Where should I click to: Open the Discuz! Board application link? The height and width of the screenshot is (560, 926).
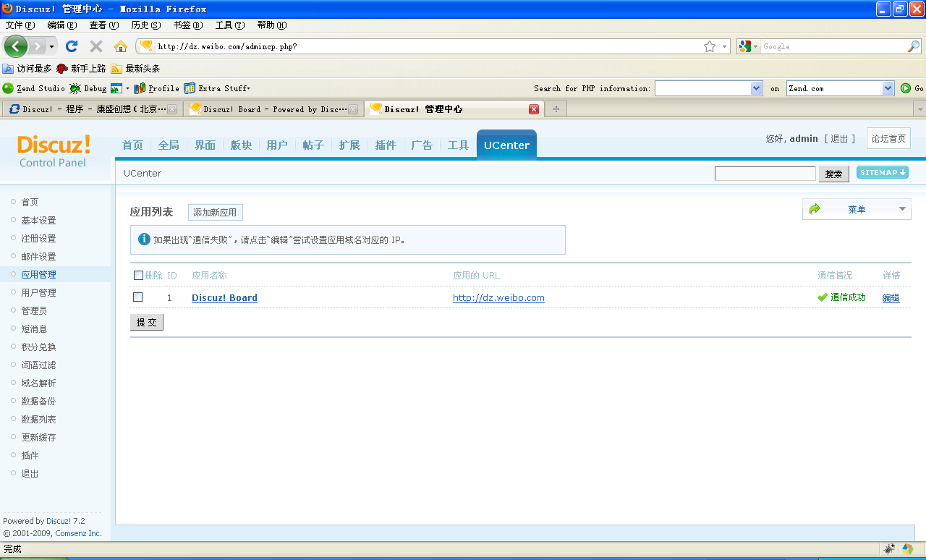[224, 298]
